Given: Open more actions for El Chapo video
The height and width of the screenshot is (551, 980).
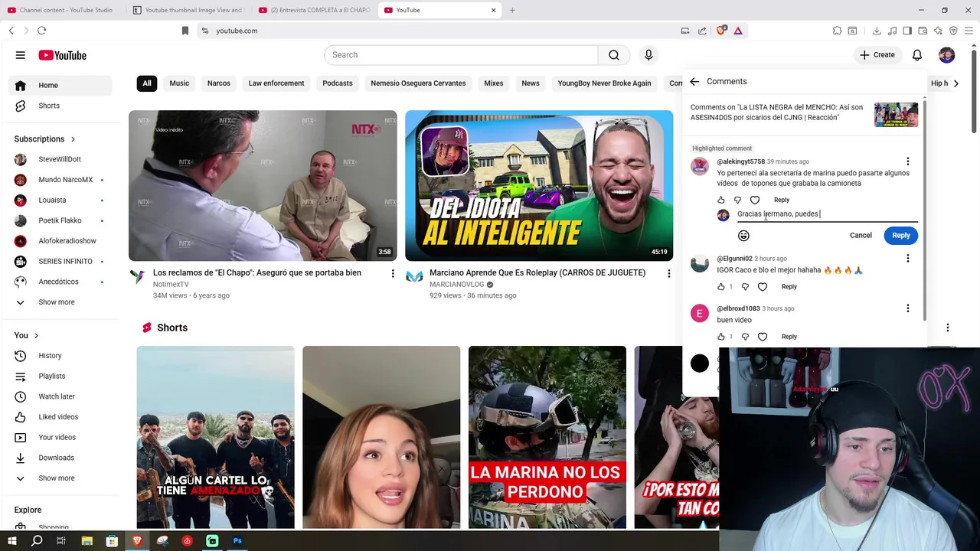Looking at the screenshot, I should pyautogui.click(x=393, y=274).
